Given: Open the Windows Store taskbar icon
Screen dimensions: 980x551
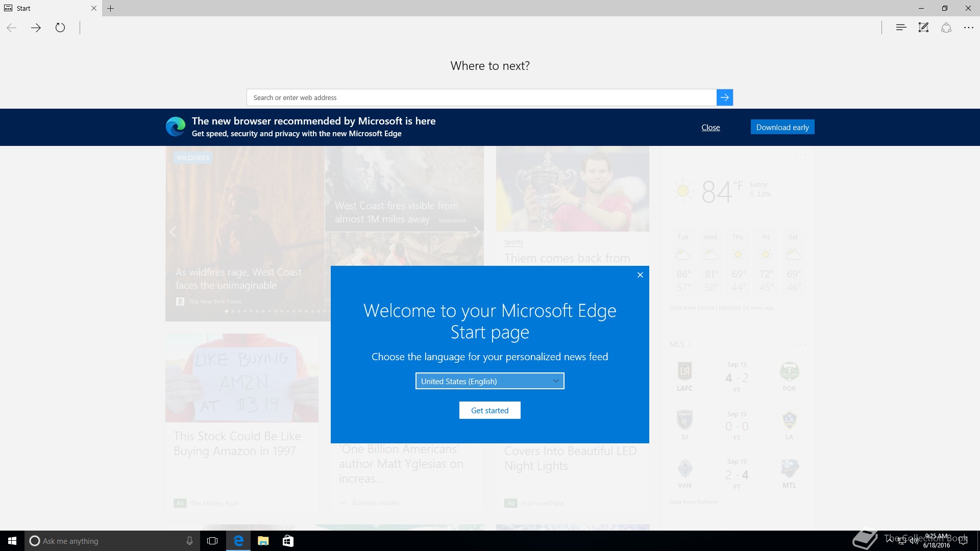Looking at the screenshot, I should pos(288,541).
